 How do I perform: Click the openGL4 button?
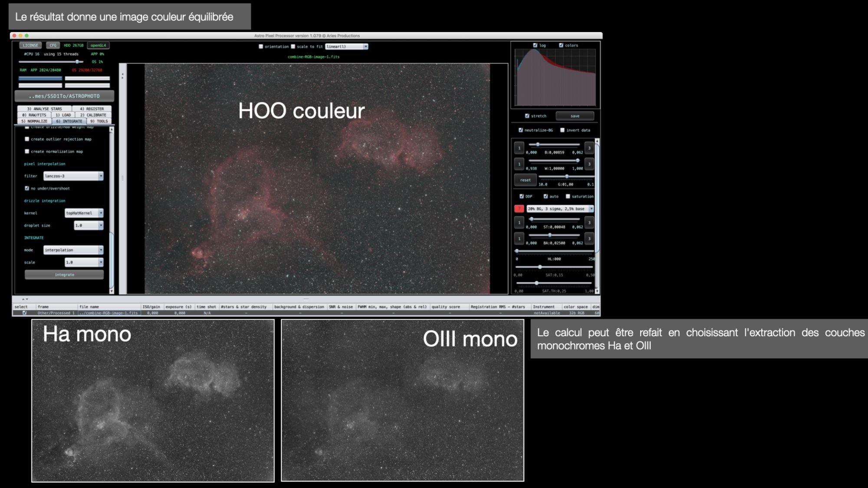98,45
